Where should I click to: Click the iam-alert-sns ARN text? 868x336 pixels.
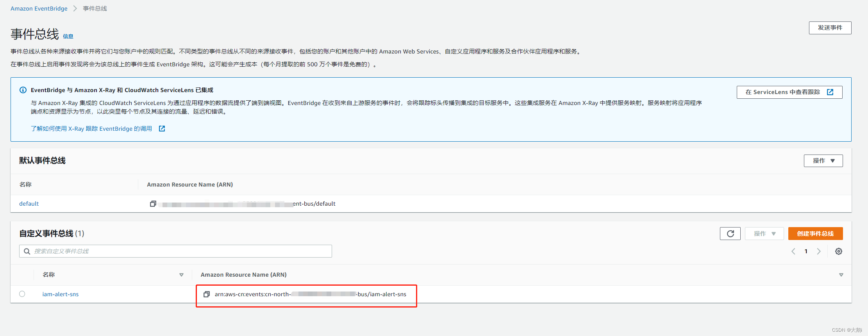[x=311, y=294]
